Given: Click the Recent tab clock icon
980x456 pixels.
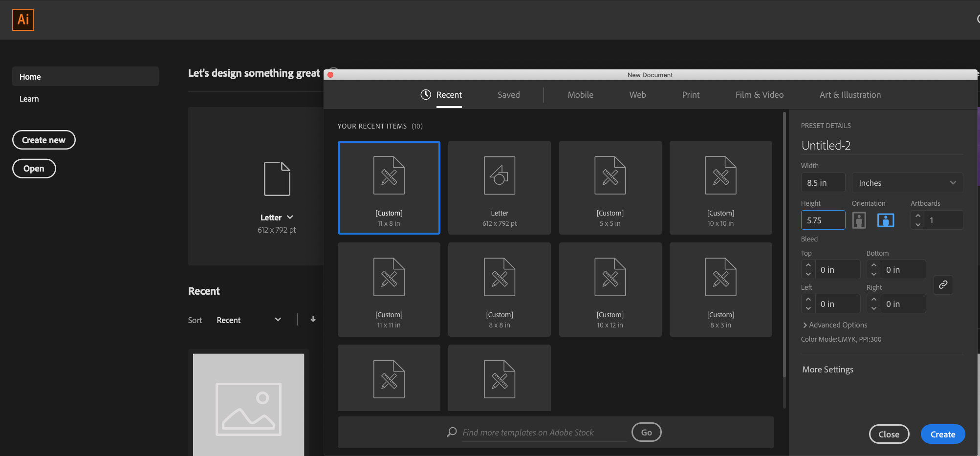Looking at the screenshot, I should [x=426, y=94].
